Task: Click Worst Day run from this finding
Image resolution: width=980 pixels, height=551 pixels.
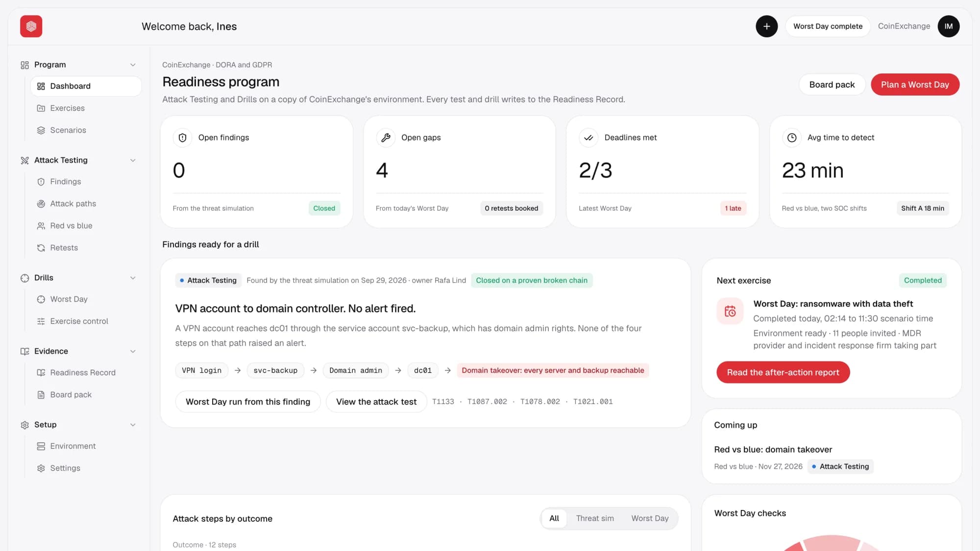Action: coord(248,402)
